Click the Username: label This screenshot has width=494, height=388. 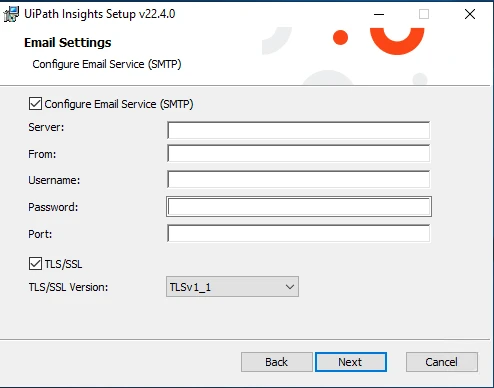click(x=54, y=180)
